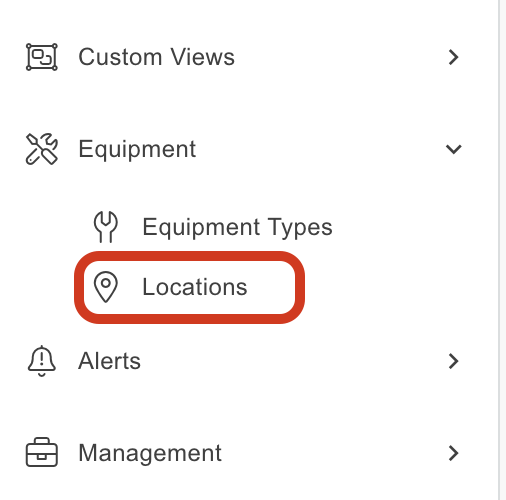Click the Equipment Types wrench icon

pyautogui.click(x=106, y=227)
